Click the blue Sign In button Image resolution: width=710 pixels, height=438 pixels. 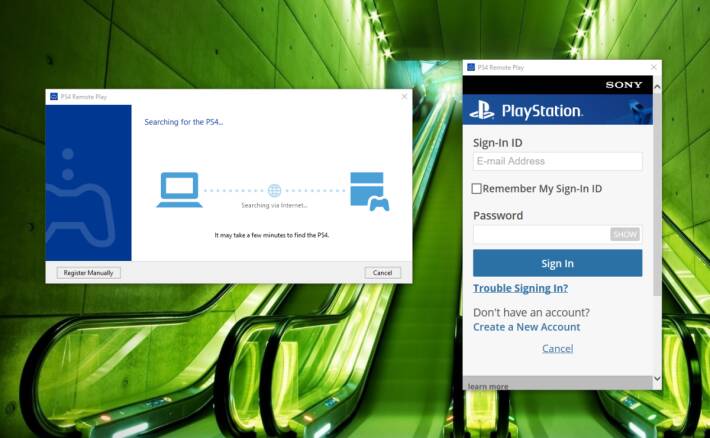pyautogui.click(x=557, y=263)
